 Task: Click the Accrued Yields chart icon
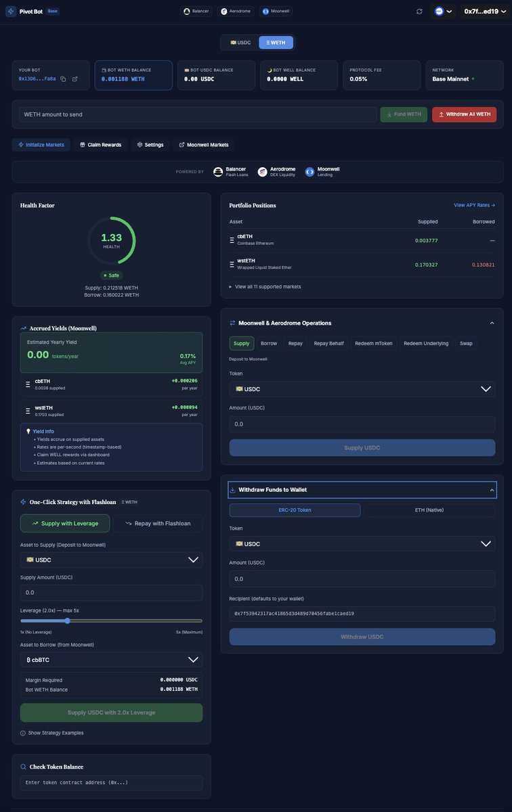click(x=24, y=328)
